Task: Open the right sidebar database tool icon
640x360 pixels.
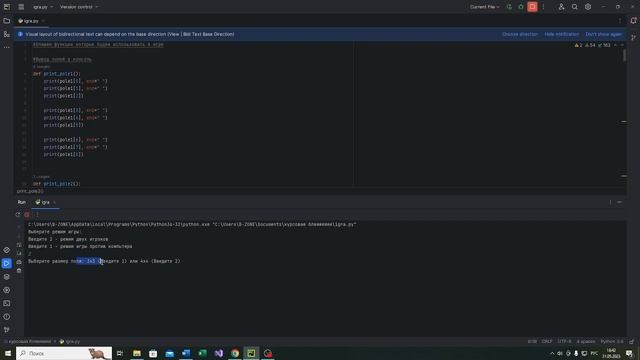Action: click(x=633, y=37)
